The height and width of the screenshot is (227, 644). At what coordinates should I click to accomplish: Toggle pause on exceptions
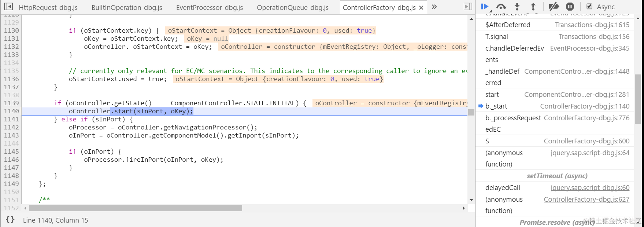click(570, 7)
